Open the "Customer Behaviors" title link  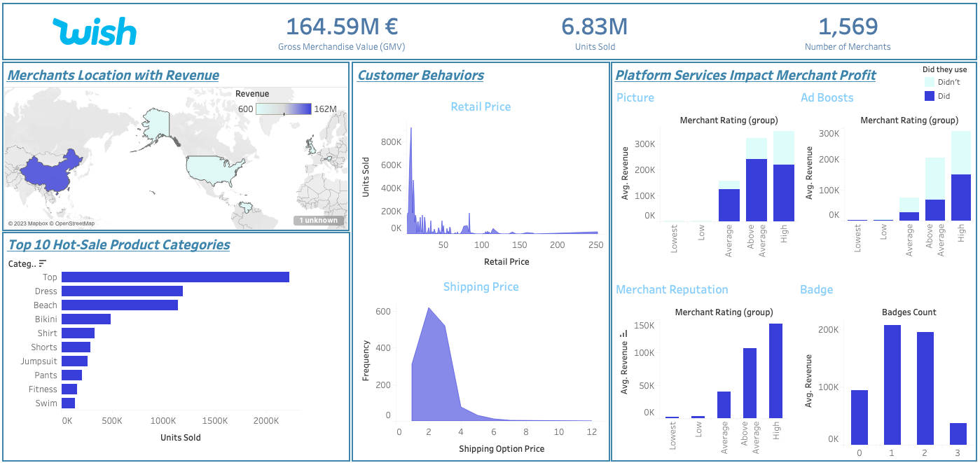pos(419,75)
